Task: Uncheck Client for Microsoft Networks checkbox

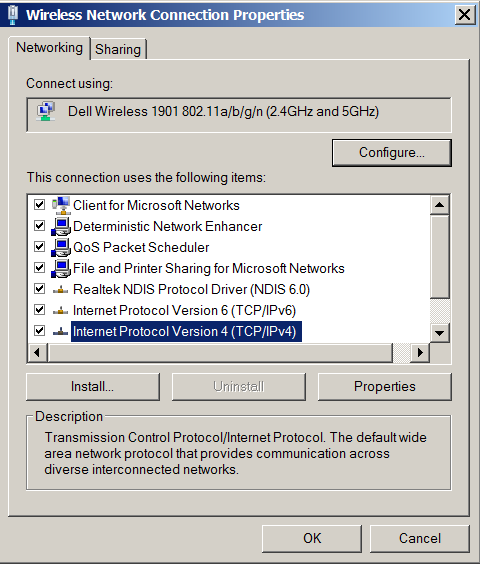Action: coord(39,205)
